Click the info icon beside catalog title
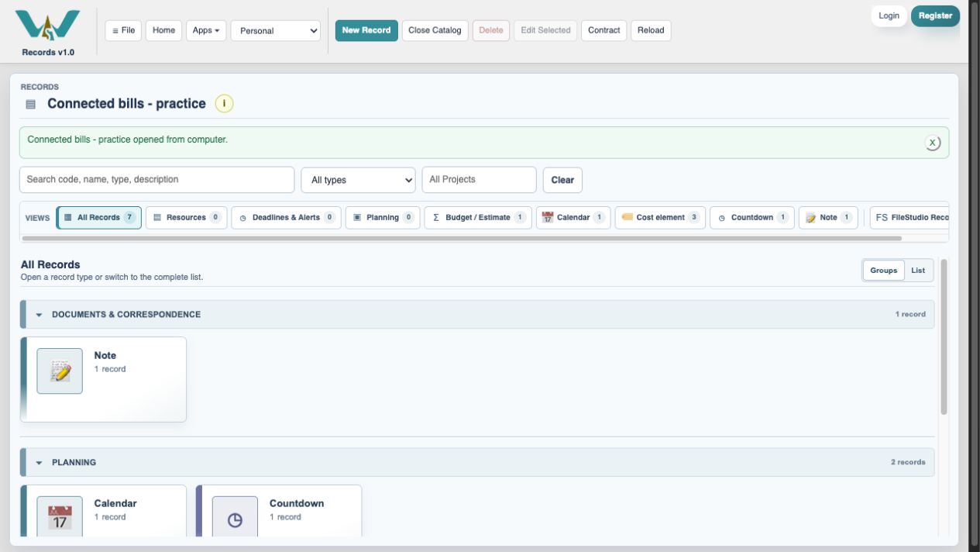980x552 pixels. coord(224,104)
